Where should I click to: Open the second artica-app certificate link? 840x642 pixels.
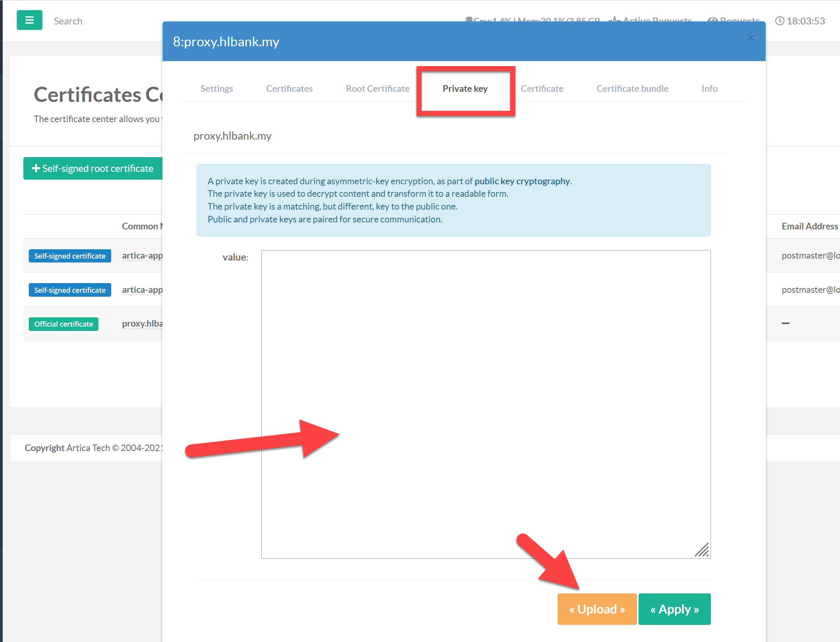[x=142, y=290]
